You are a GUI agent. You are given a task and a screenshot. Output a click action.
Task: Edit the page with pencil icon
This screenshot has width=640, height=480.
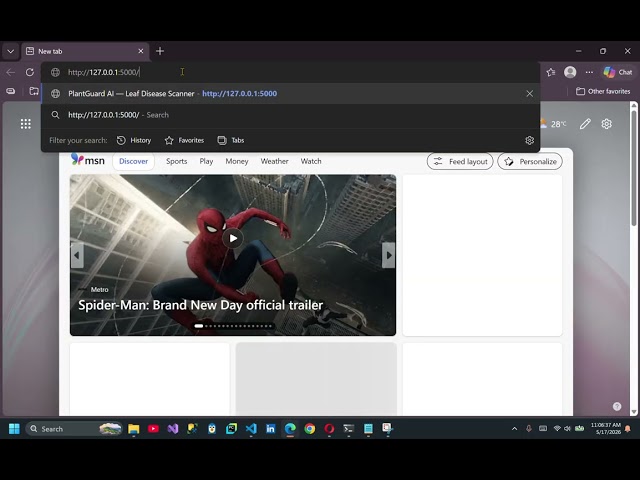[x=585, y=124]
